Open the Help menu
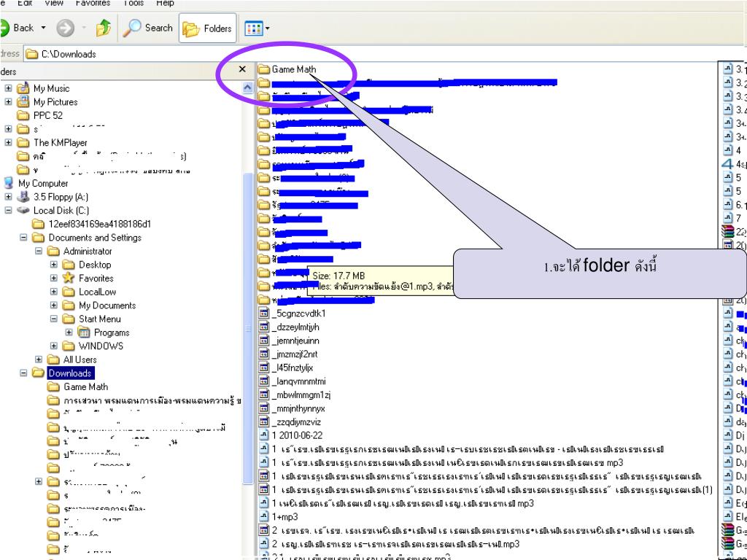The height and width of the screenshot is (560, 747). point(165,3)
